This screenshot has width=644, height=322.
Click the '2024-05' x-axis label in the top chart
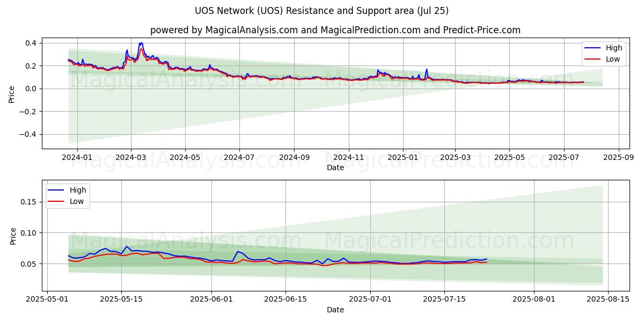[185, 157]
